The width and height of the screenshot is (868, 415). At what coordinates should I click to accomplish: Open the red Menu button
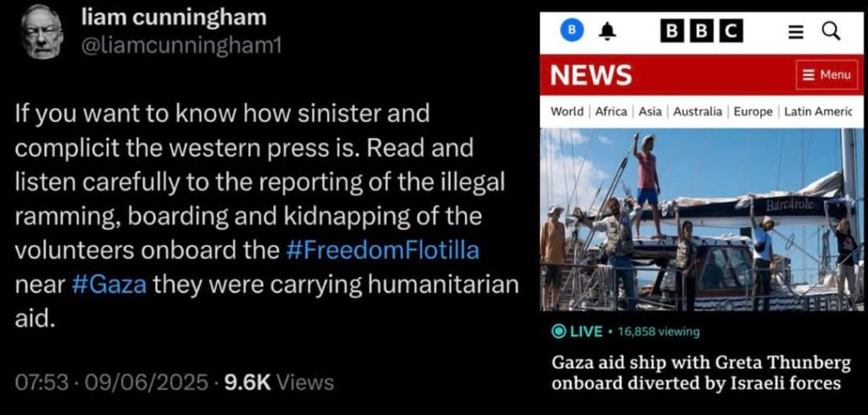coord(827,75)
